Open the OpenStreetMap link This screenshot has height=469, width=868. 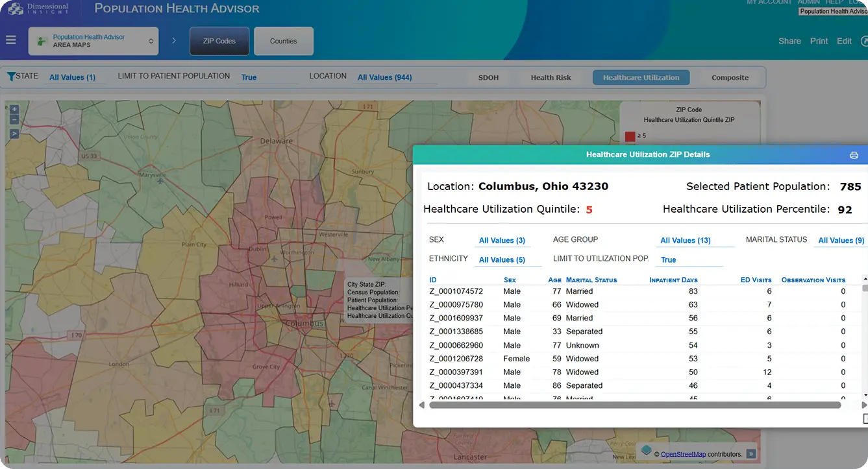coord(682,454)
